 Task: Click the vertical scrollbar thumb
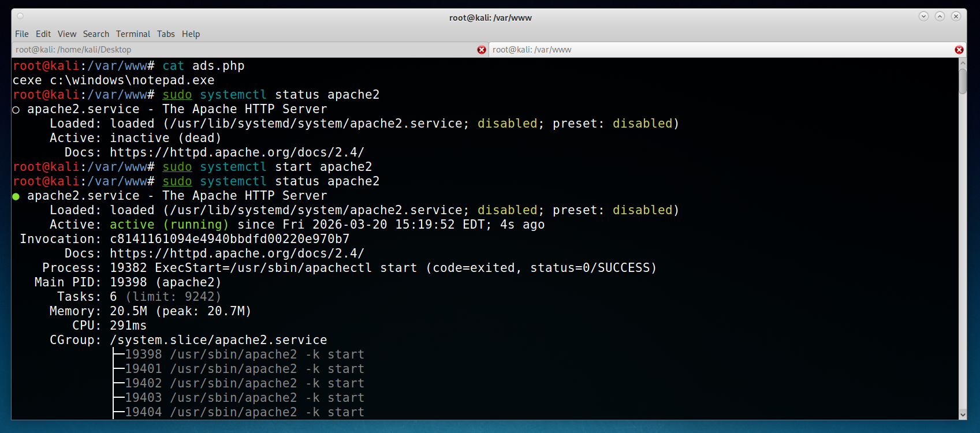[x=963, y=81]
